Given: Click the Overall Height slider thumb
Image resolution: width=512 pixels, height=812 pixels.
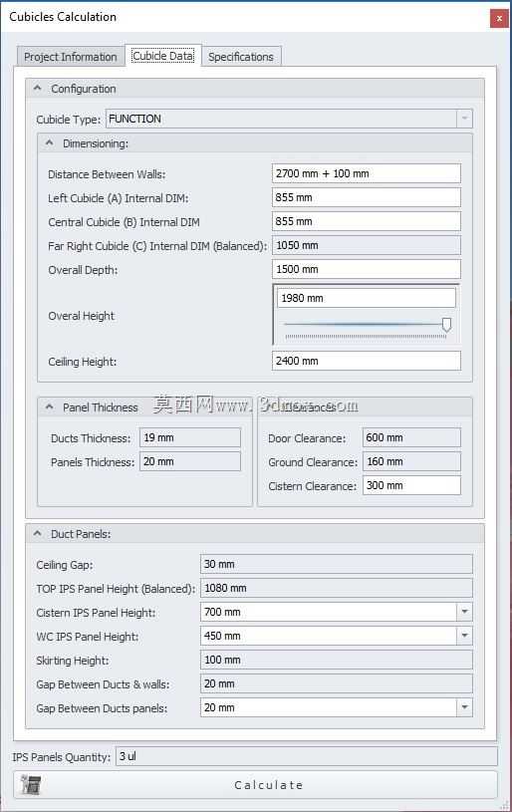Looking at the screenshot, I should 446,325.
